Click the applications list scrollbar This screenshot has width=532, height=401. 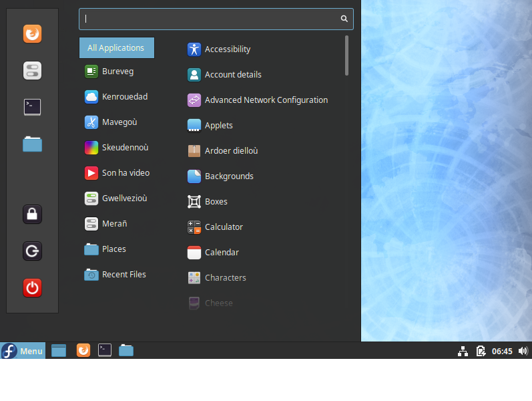[x=346, y=55]
